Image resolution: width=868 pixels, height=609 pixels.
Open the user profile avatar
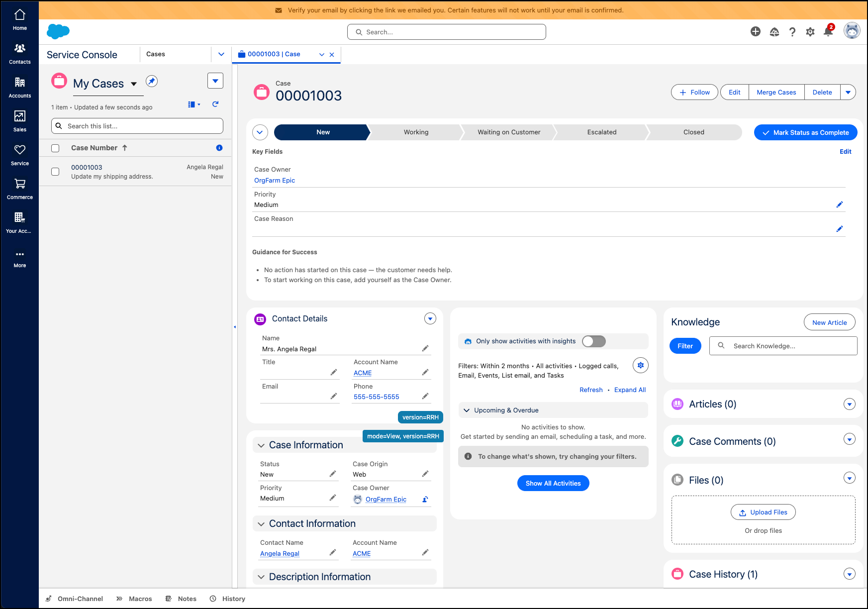[x=852, y=31]
